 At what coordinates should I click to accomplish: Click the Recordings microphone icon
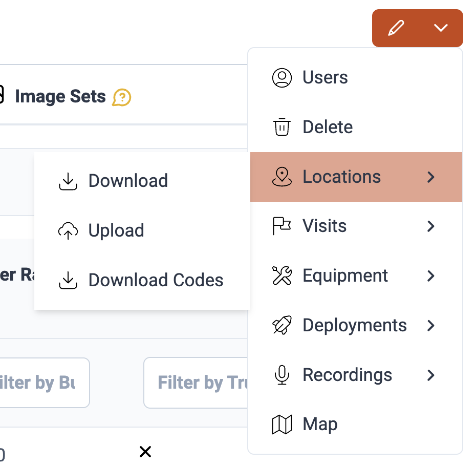pyautogui.click(x=282, y=375)
